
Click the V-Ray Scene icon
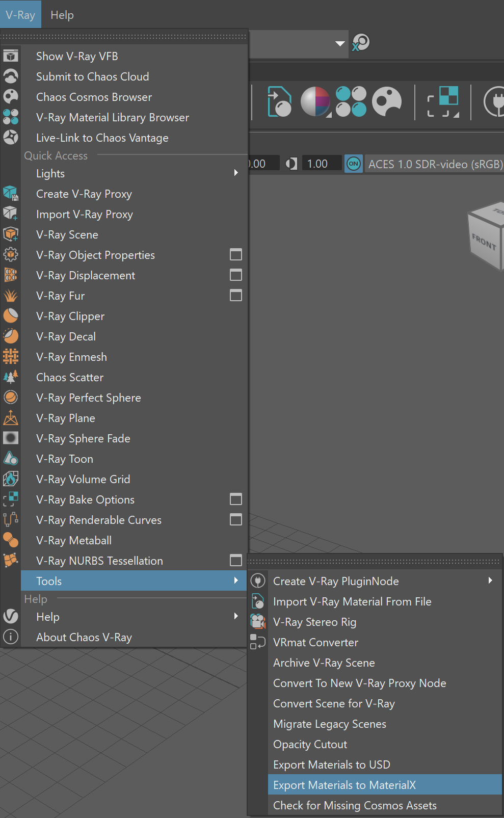[11, 234]
